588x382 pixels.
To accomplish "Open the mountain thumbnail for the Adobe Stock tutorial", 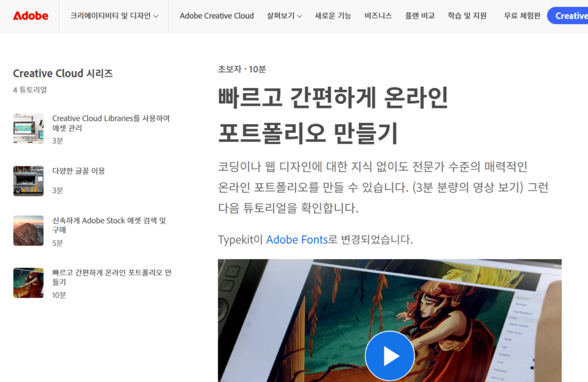I will [x=28, y=230].
